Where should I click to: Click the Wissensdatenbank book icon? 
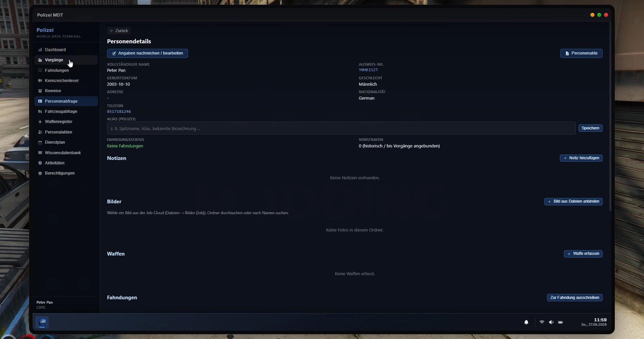[40, 153]
